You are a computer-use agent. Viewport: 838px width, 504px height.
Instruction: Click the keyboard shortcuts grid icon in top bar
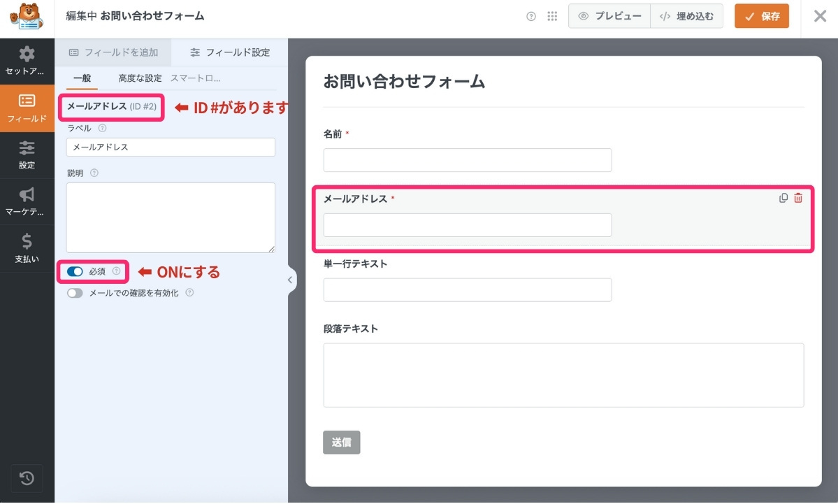tap(552, 16)
